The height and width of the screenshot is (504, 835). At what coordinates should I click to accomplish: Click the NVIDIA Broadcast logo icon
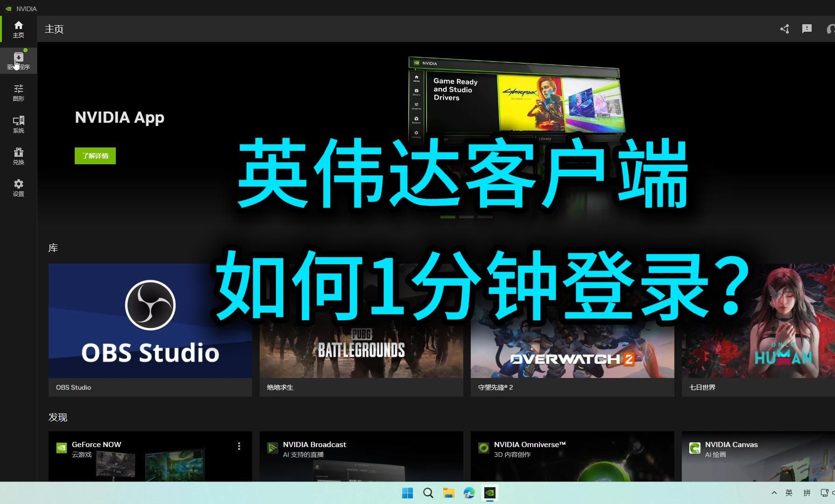click(x=273, y=448)
